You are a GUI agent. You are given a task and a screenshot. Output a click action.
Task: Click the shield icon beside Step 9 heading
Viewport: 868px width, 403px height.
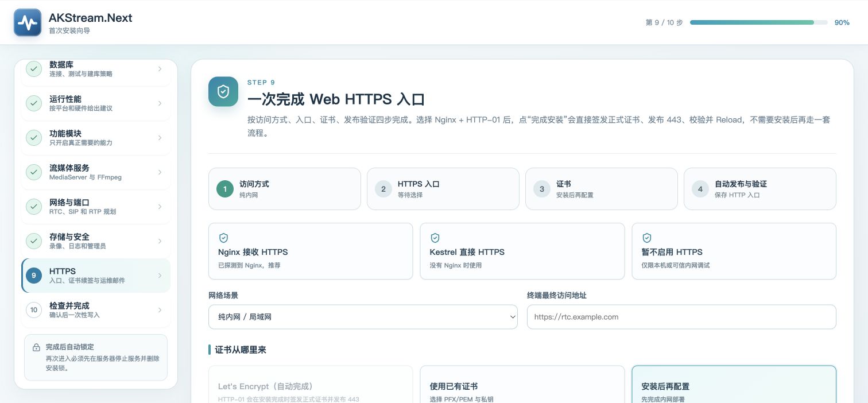[223, 92]
